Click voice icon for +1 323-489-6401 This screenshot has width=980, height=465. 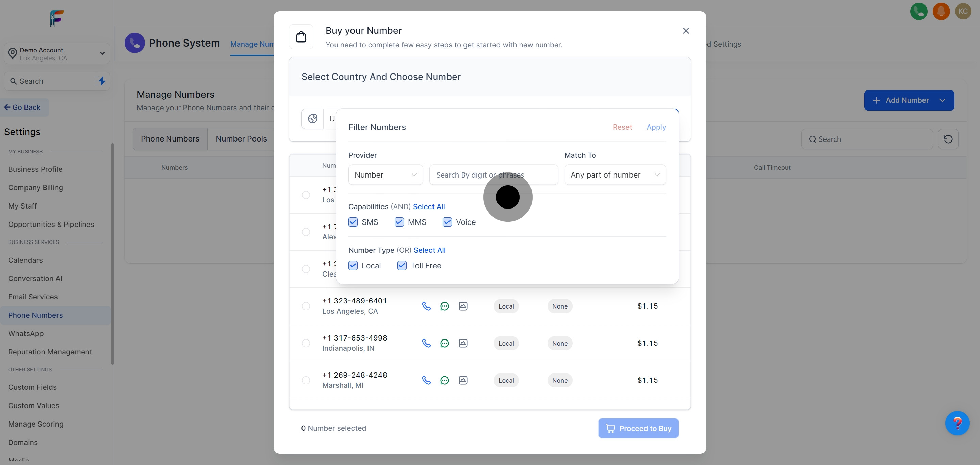pos(426,306)
